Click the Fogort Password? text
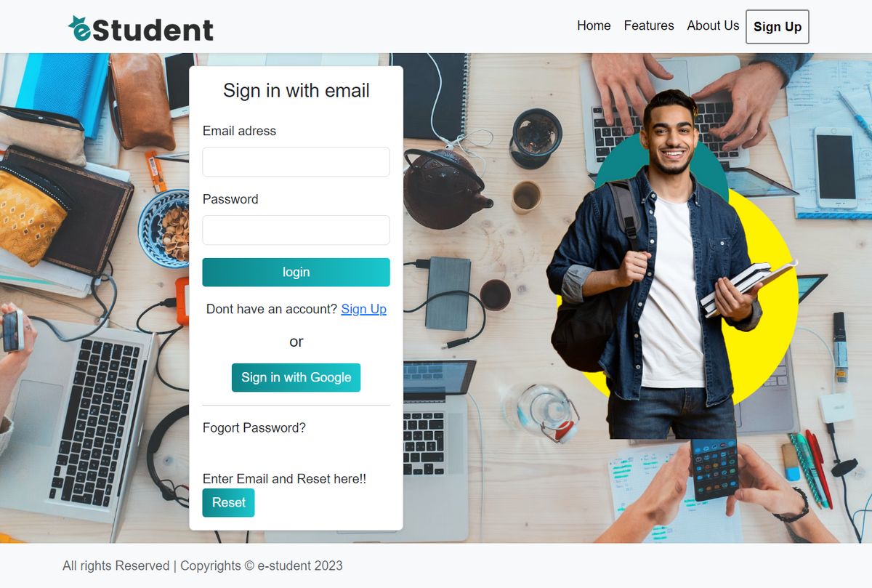The width and height of the screenshot is (872, 588). 254,427
